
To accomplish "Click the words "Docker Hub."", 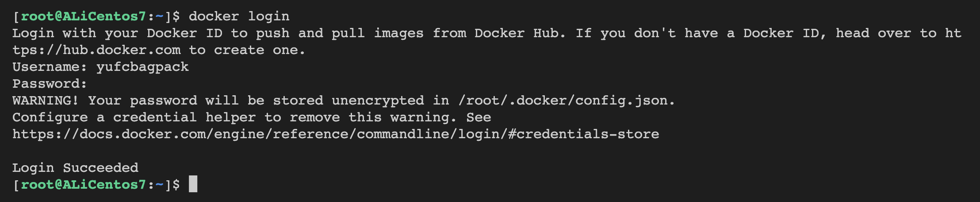I will tap(520, 33).
